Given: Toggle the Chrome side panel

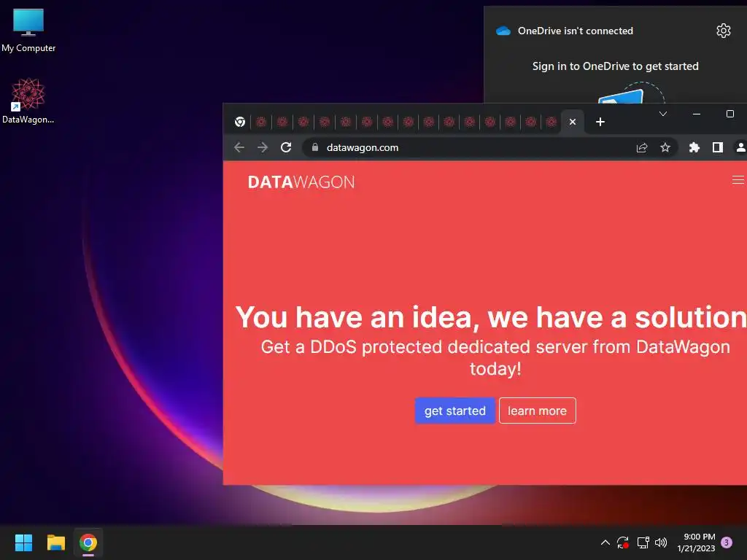Looking at the screenshot, I should click(718, 147).
